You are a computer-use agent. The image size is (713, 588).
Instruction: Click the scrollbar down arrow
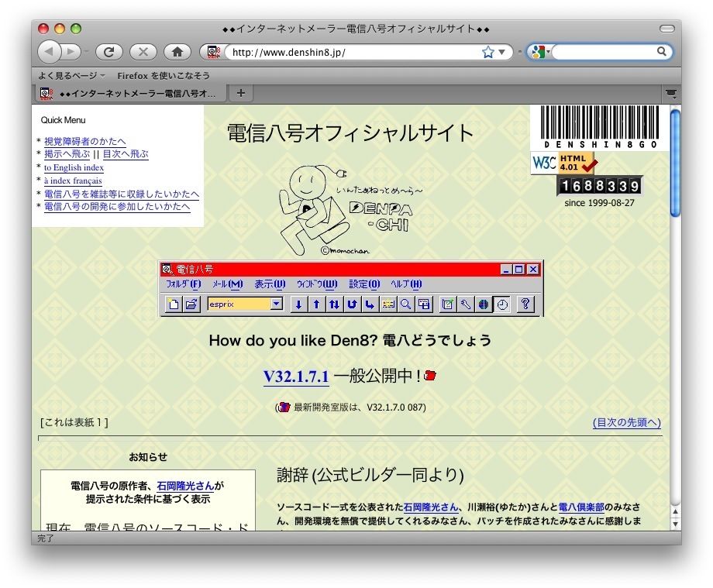tap(676, 524)
